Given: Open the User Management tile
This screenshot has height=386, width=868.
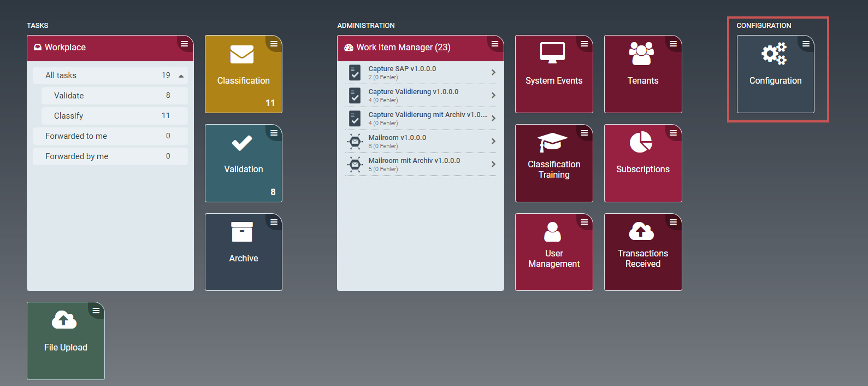Looking at the screenshot, I should [553, 252].
